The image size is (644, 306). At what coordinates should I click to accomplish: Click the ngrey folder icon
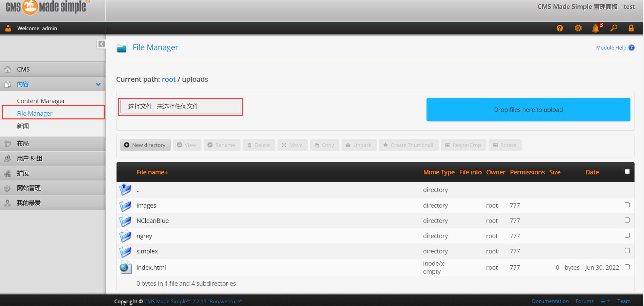(125, 236)
